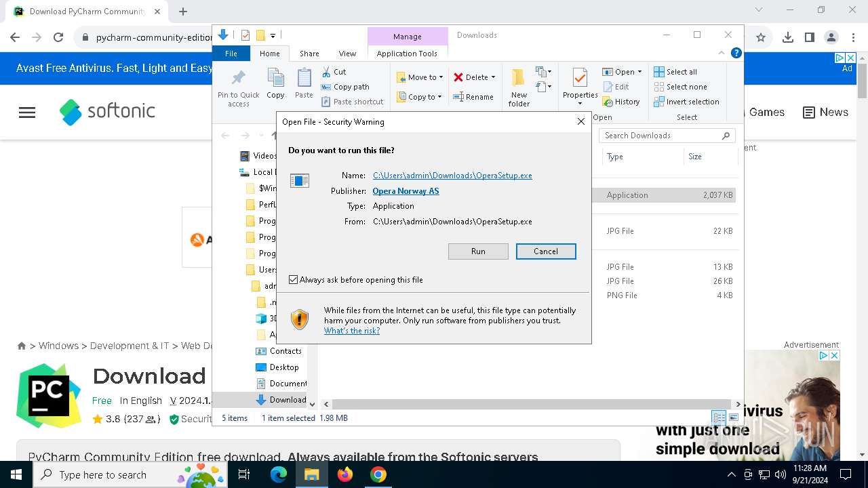
Task: Open Firefox from taskbar
Action: (345, 474)
